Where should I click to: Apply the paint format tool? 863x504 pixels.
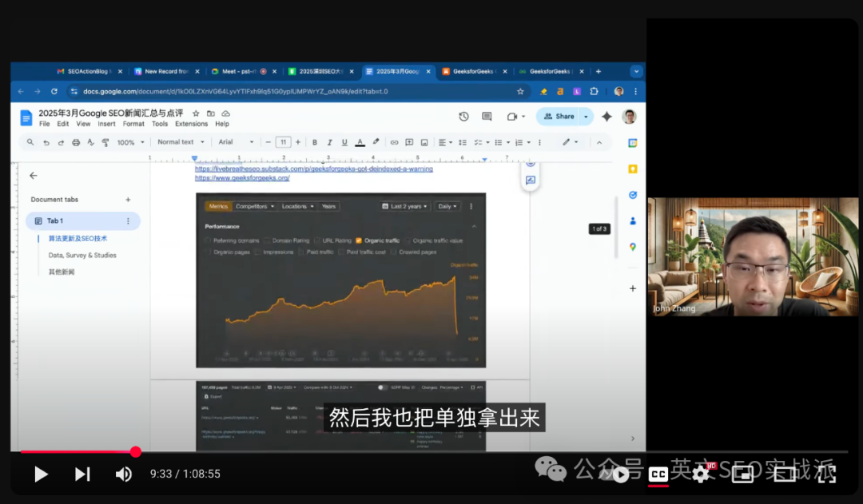coord(105,142)
